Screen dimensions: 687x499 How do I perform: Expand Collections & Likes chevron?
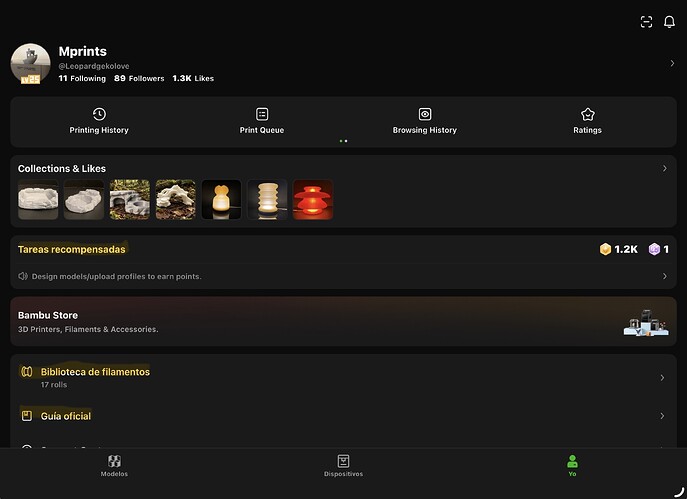point(665,168)
